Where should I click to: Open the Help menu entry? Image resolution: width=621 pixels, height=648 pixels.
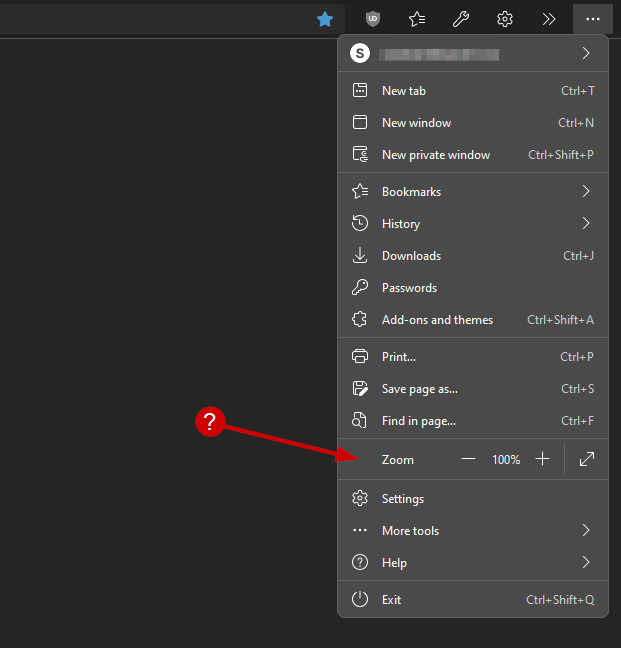pyautogui.click(x=473, y=563)
